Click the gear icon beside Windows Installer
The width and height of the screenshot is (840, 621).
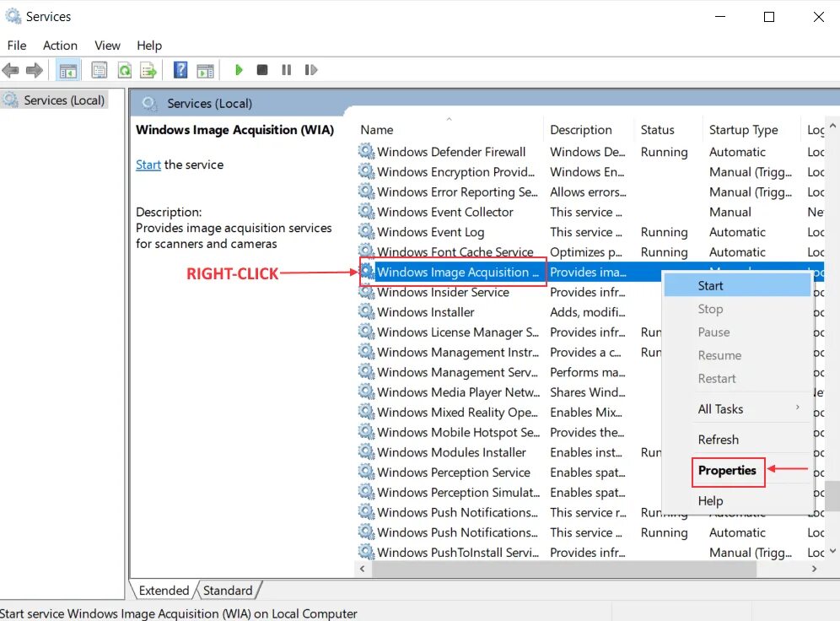point(366,311)
